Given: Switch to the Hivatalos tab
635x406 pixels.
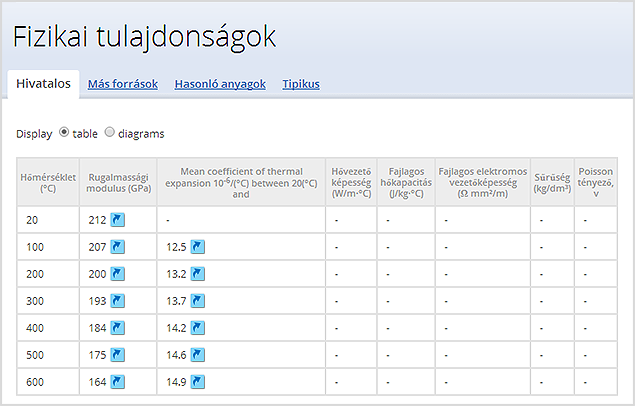Looking at the screenshot, I should (x=43, y=84).
